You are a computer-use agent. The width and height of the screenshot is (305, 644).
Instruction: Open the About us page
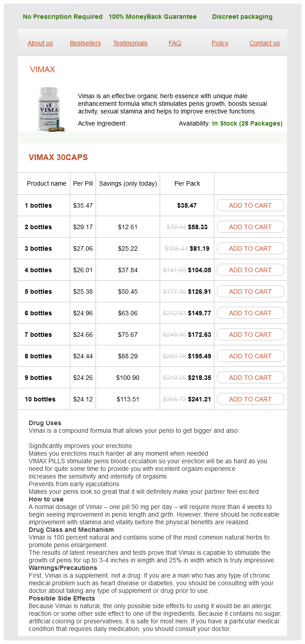coord(40,43)
